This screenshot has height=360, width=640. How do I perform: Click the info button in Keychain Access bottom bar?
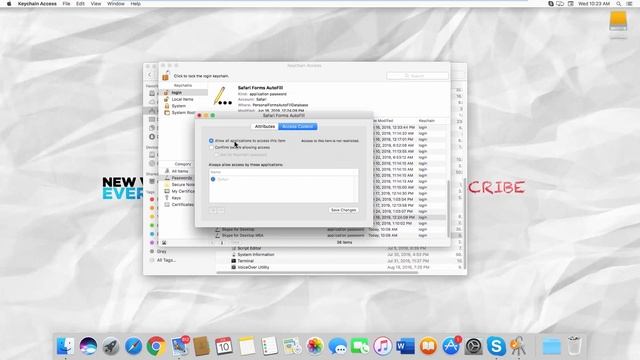222,242
